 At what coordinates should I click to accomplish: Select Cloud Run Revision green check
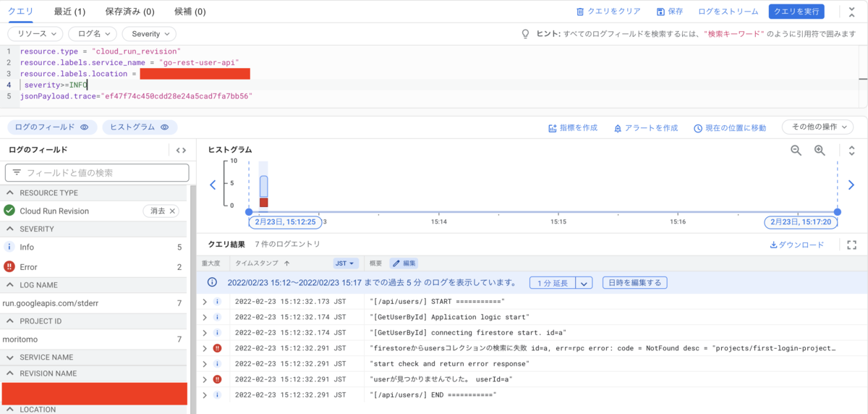9,211
